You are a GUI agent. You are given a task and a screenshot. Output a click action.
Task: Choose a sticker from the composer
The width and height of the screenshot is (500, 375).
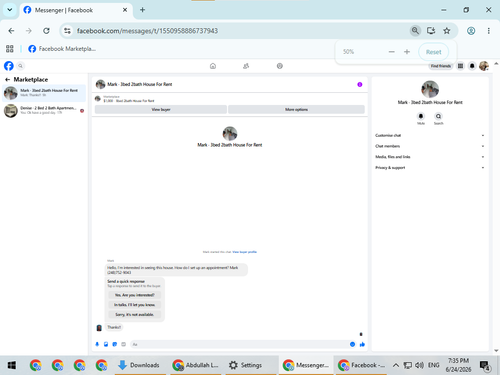tap(115, 344)
